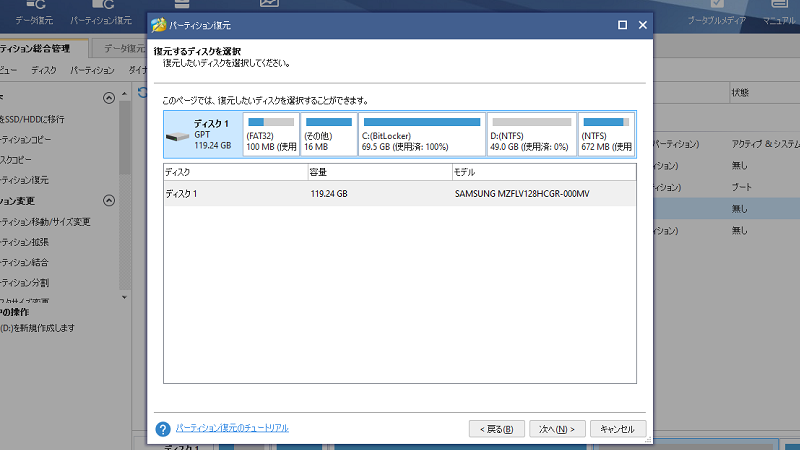Viewport: 800px width, 450px height.
Task: Click the SSD/HDDに移行 sidebar item
Action: (32, 119)
